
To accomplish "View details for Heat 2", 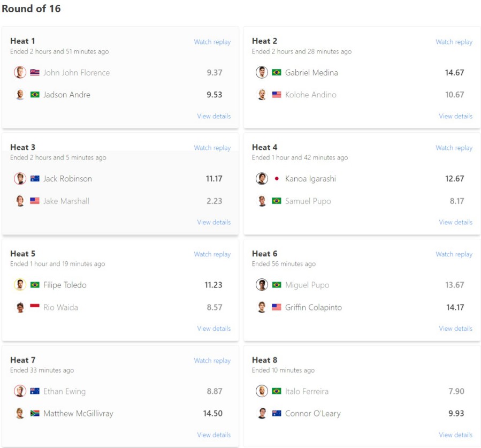I will [x=455, y=116].
